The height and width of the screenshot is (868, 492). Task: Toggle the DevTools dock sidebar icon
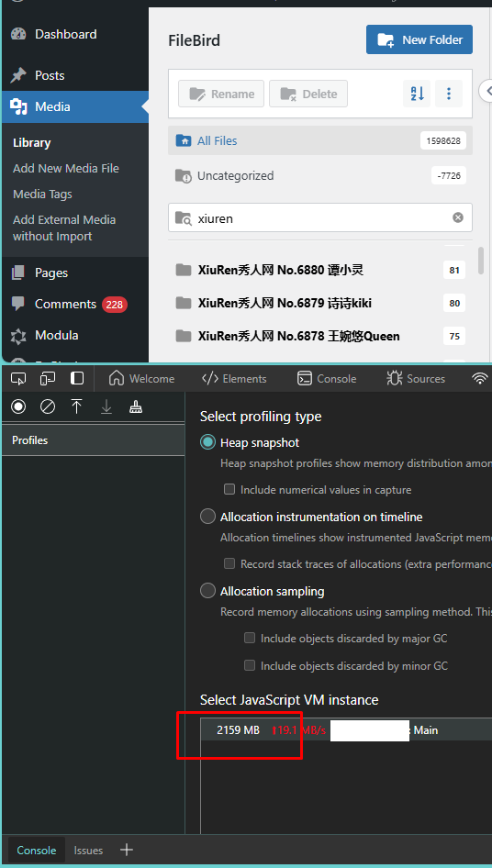77,379
